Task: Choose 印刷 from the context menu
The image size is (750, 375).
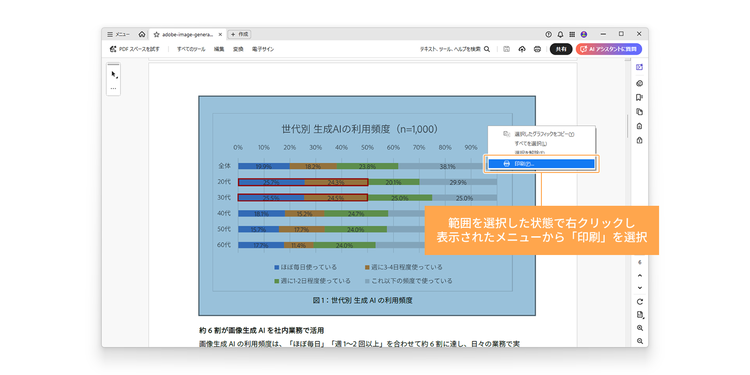Action: (x=540, y=164)
